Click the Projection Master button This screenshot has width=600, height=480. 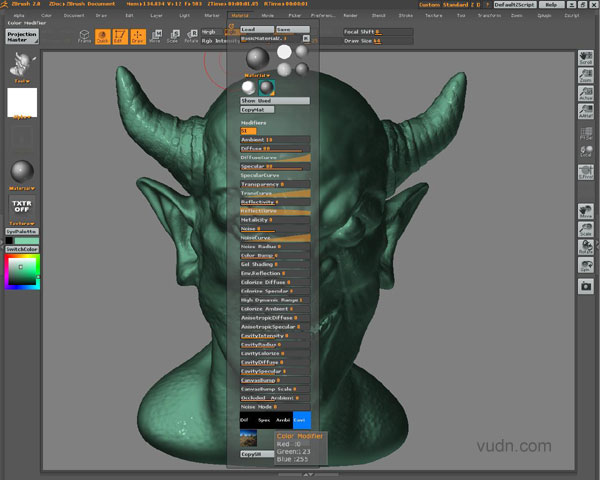[x=22, y=37]
